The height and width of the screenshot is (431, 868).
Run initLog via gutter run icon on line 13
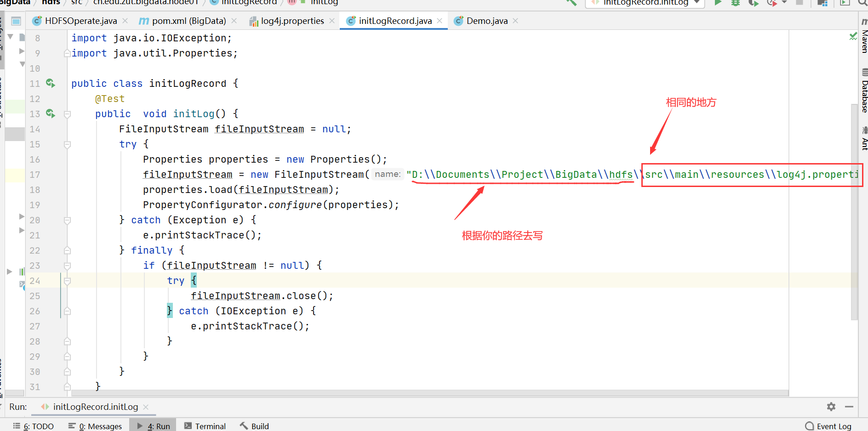51,113
